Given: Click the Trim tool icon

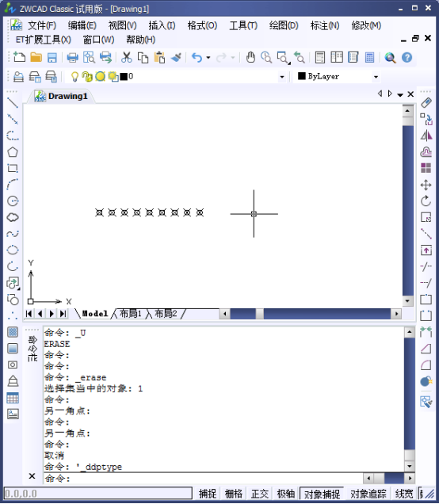Looking at the screenshot, I should point(426,266).
